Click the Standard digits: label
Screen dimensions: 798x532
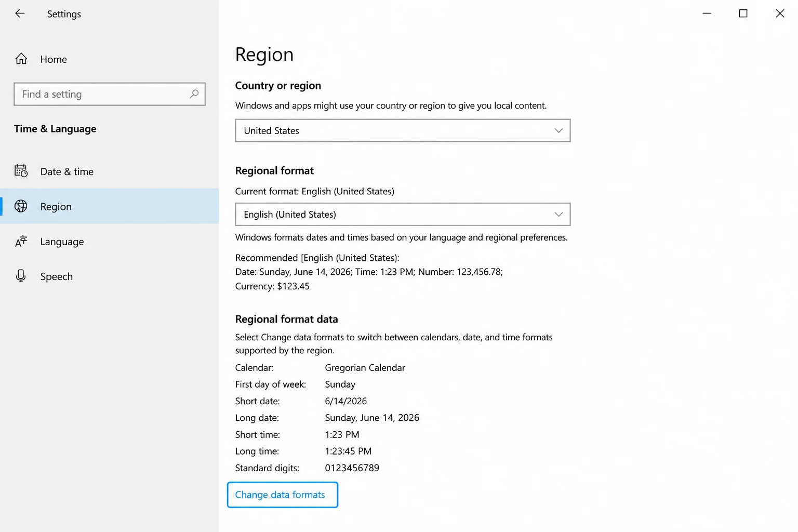[267, 468]
